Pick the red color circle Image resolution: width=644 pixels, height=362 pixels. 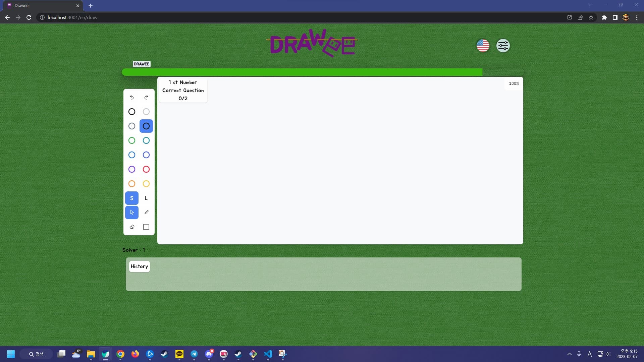coord(146,169)
